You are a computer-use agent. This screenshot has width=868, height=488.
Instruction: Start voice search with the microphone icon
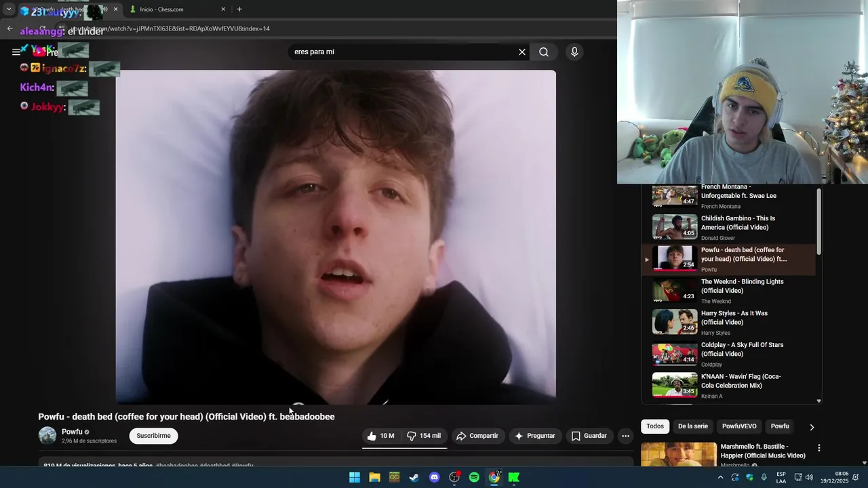pos(574,52)
